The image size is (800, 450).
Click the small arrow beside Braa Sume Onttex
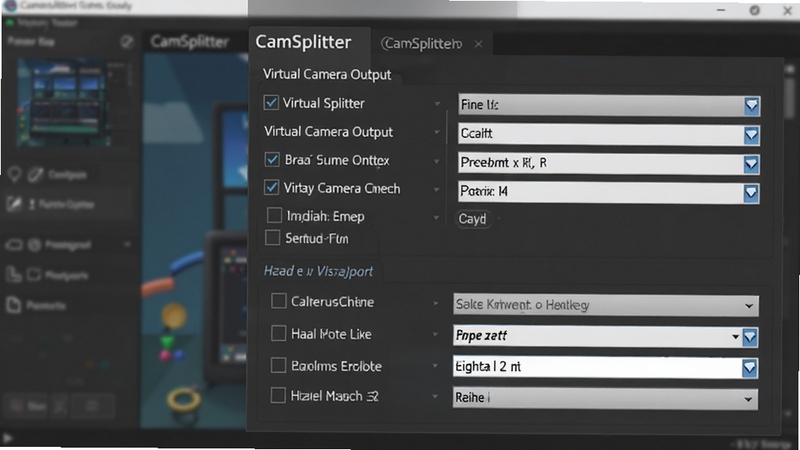coord(437,161)
